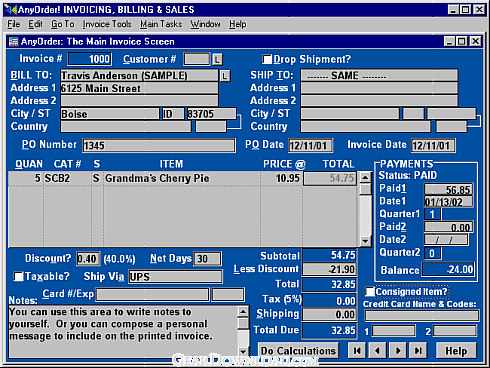Enable the Drop Shipment checkbox
This screenshot has width=490, height=368.
pyautogui.click(x=267, y=59)
